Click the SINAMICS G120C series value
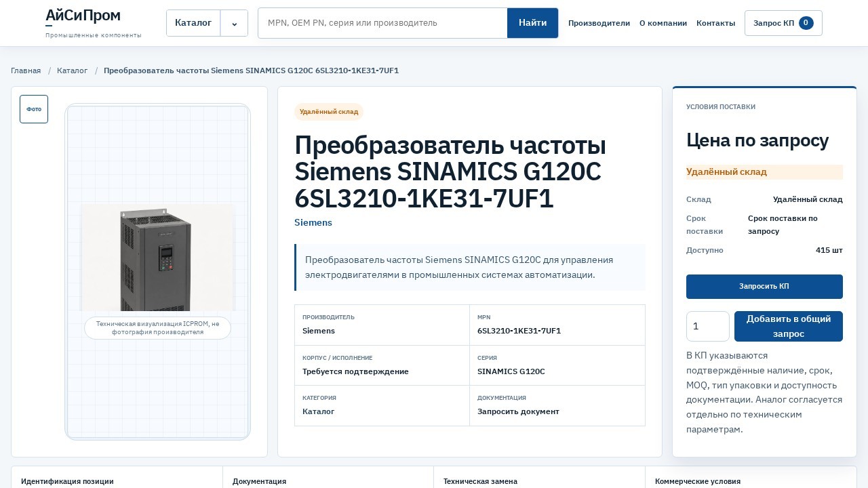The width and height of the screenshot is (868, 488). 511,371
